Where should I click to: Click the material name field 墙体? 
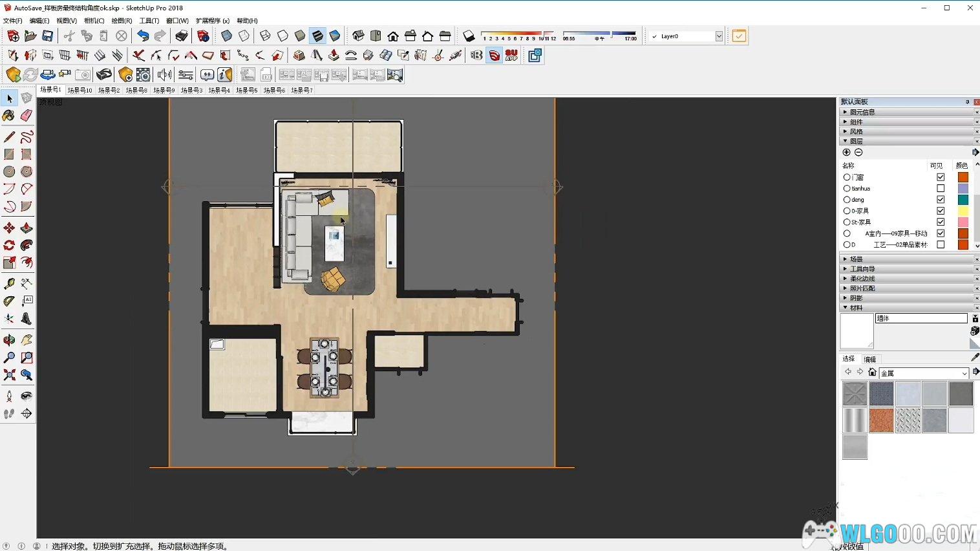pos(921,318)
